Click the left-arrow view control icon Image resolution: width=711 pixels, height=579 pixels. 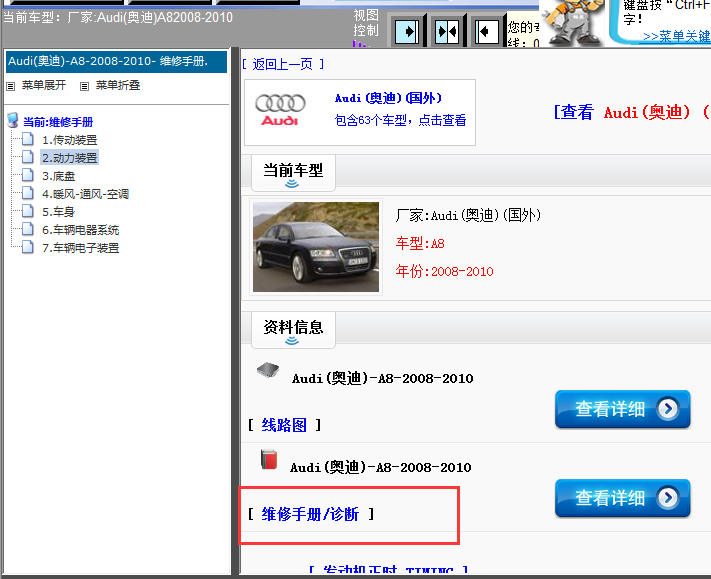(x=487, y=32)
